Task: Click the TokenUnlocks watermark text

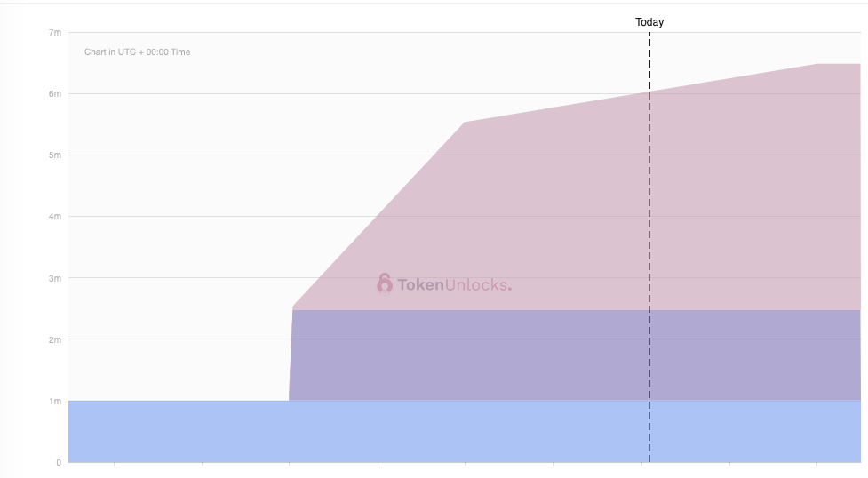Action: [x=454, y=285]
